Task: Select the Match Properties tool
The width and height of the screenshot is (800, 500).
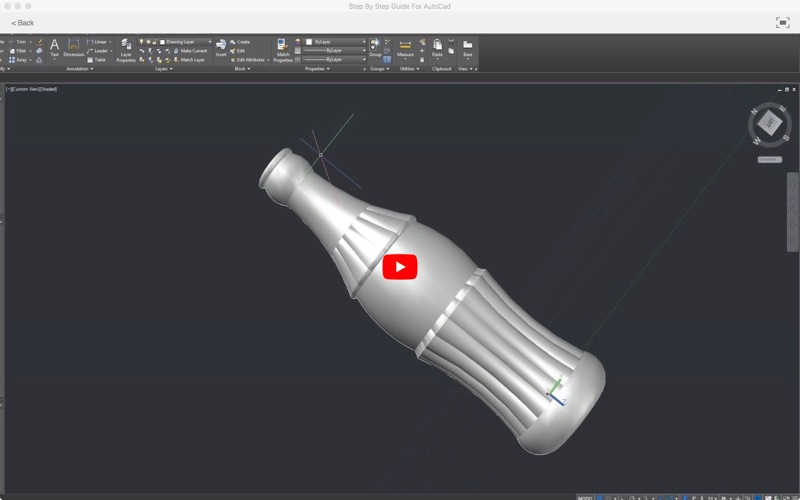Action: [283, 51]
